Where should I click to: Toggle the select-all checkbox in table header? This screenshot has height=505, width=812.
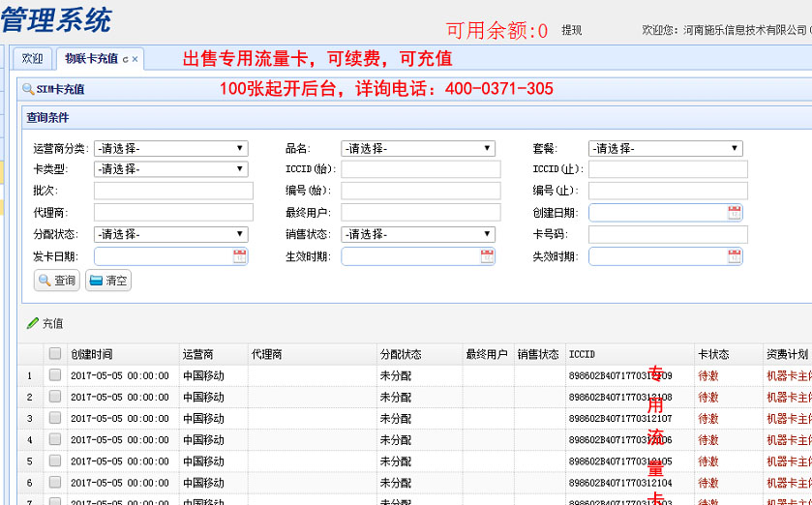(x=55, y=354)
